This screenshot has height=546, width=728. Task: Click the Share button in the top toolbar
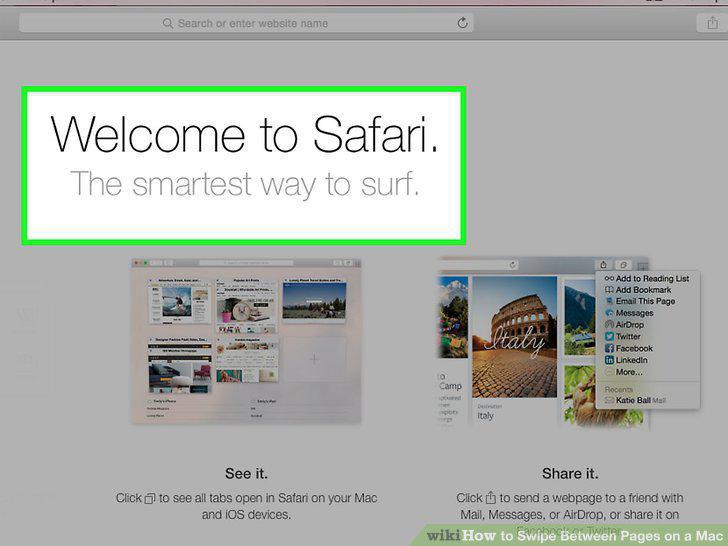pyautogui.click(x=712, y=23)
